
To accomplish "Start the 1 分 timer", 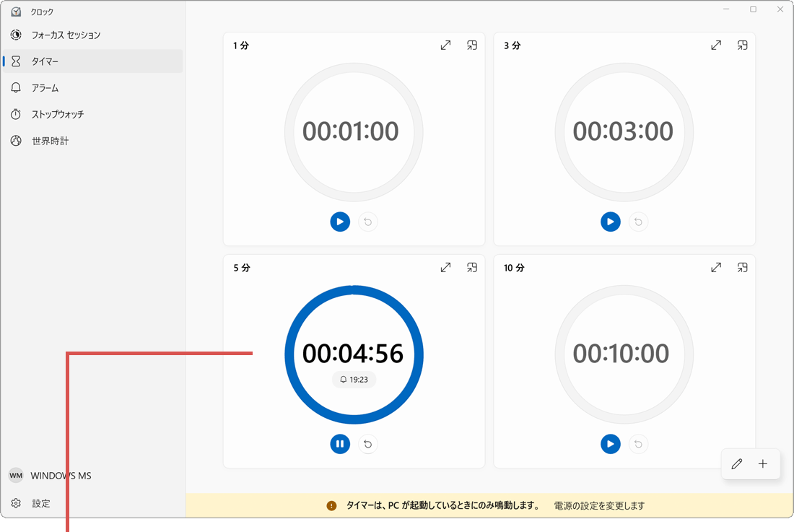I will [340, 222].
